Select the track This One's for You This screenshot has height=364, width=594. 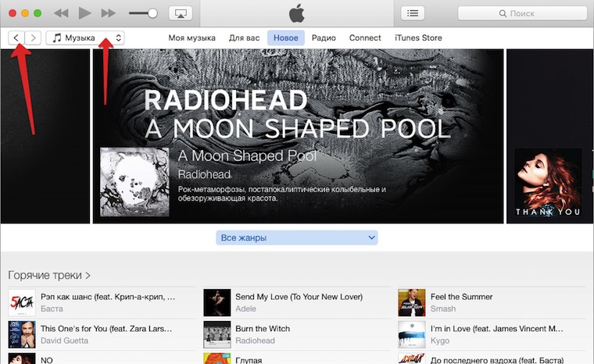106,328
